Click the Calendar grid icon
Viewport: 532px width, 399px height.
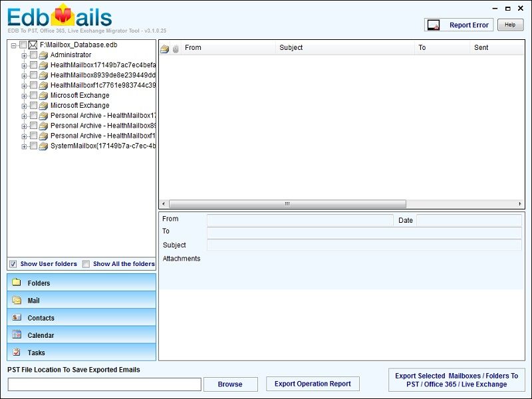click(17, 334)
